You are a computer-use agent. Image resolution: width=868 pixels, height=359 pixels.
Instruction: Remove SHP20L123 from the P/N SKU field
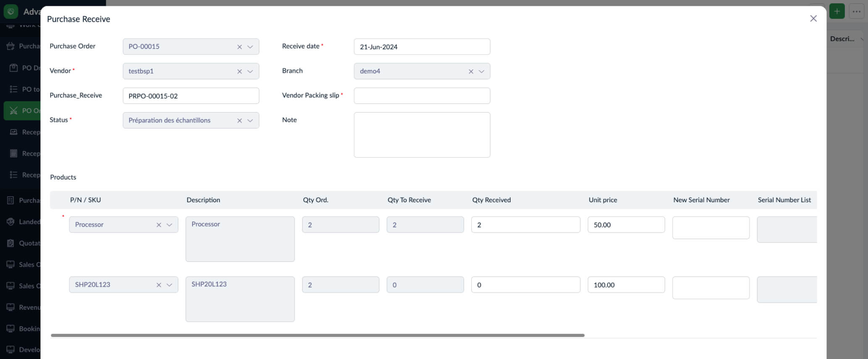point(159,285)
